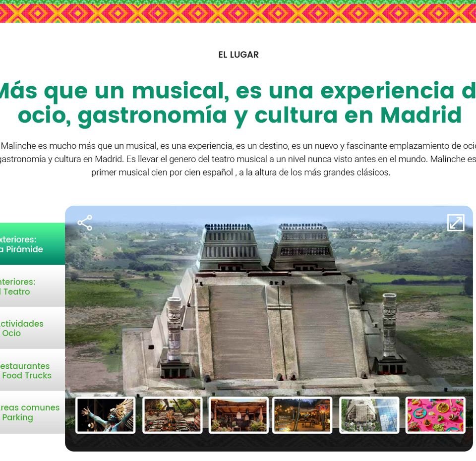Click the thumbnail of the costumed performer

point(106,415)
